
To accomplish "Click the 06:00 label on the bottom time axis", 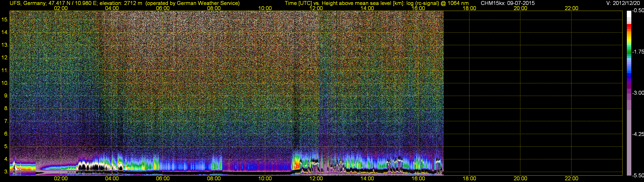I will [x=163, y=179].
